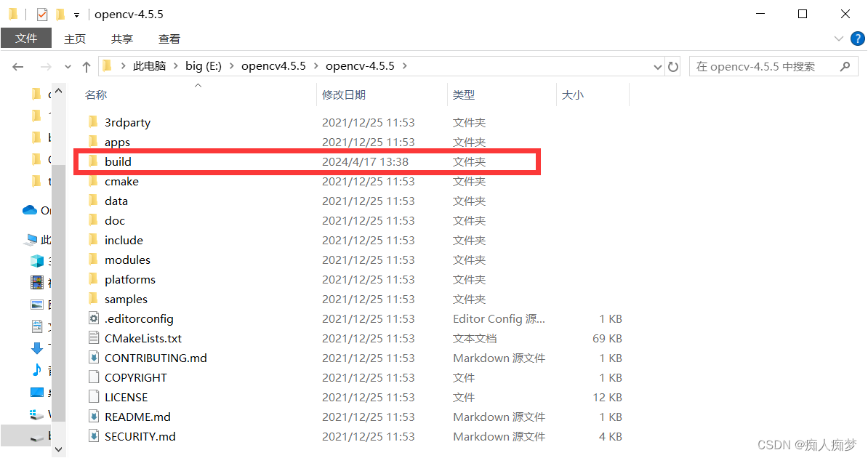Click big (E:) in the address bar
The width and height of the screenshot is (868, 458).
pos(203,66)
